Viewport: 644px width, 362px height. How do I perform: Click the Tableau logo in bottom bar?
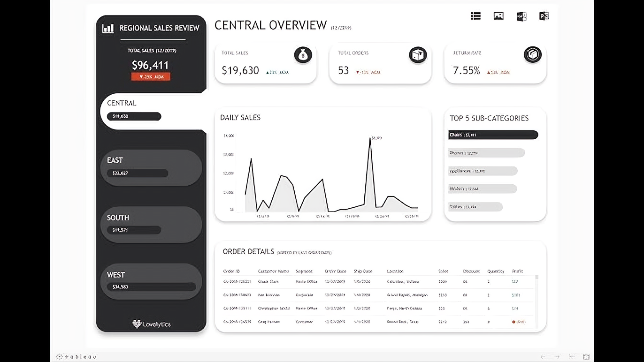(77, 357)
